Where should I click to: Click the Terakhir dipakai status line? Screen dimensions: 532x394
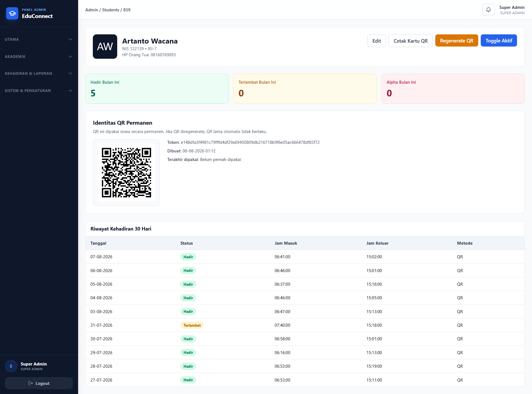[x=204, y=159]
